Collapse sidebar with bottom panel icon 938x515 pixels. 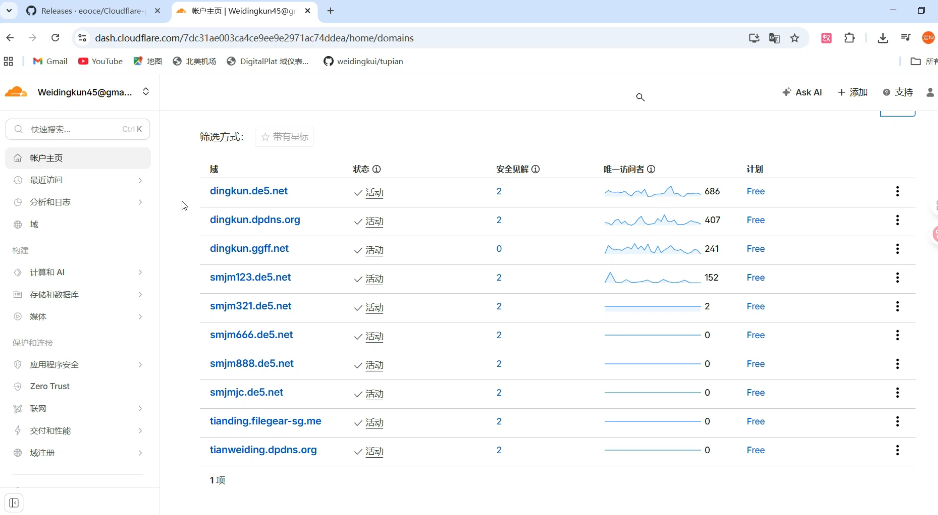14,503
